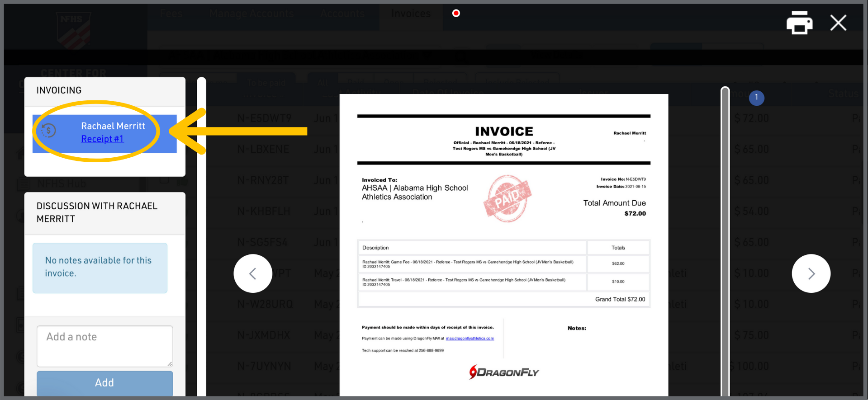Switch to the Manage Accounts tab
The image size is (868, 400).
coord(251,14)
